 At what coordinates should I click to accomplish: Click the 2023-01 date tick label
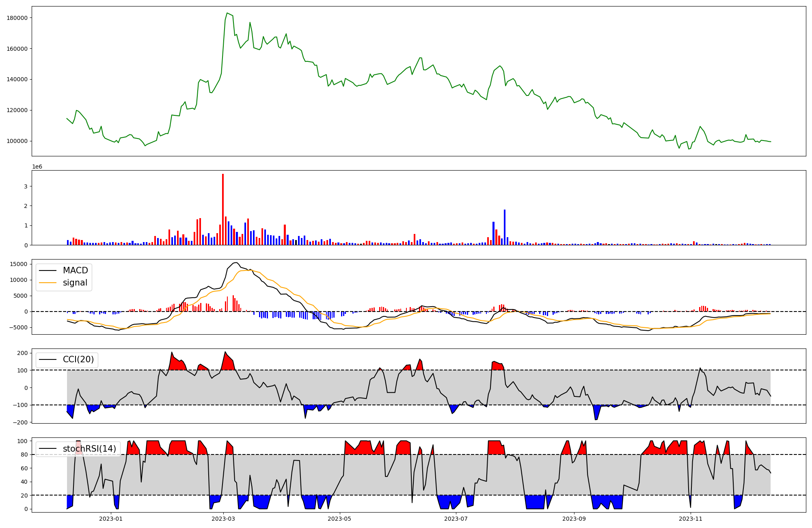click(x=111, y=519)
